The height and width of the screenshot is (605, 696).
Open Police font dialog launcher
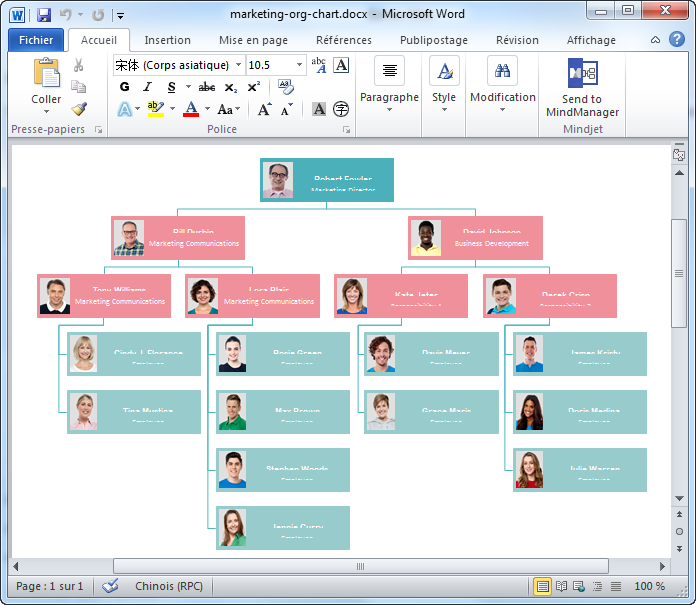pyautogui.click(x=346, y=130)
